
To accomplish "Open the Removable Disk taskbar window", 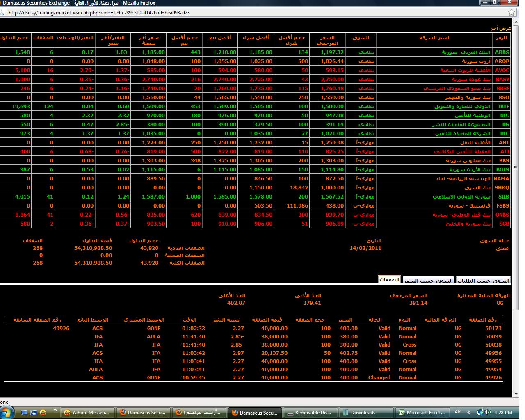I will click(x=311, y=413).
